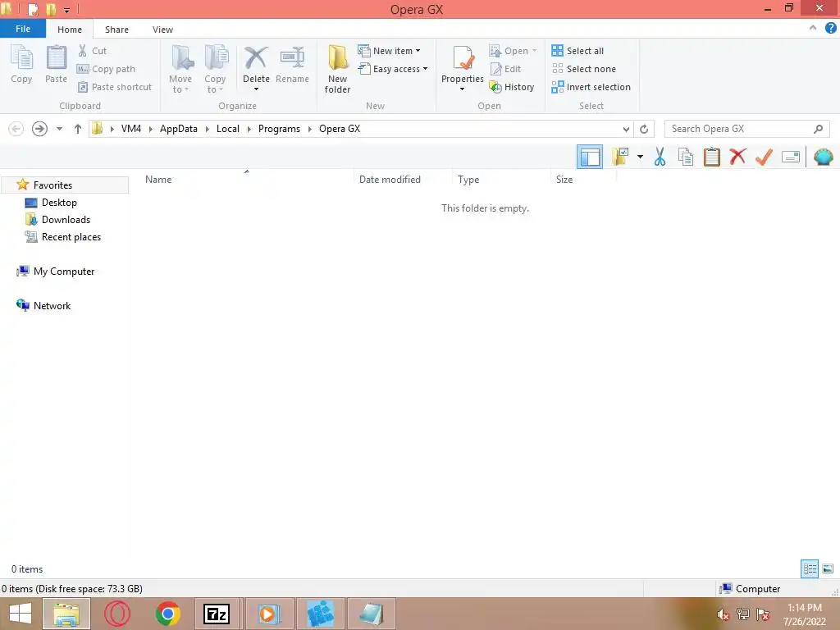Click the Properties icon in ribbon

(463, 58)
